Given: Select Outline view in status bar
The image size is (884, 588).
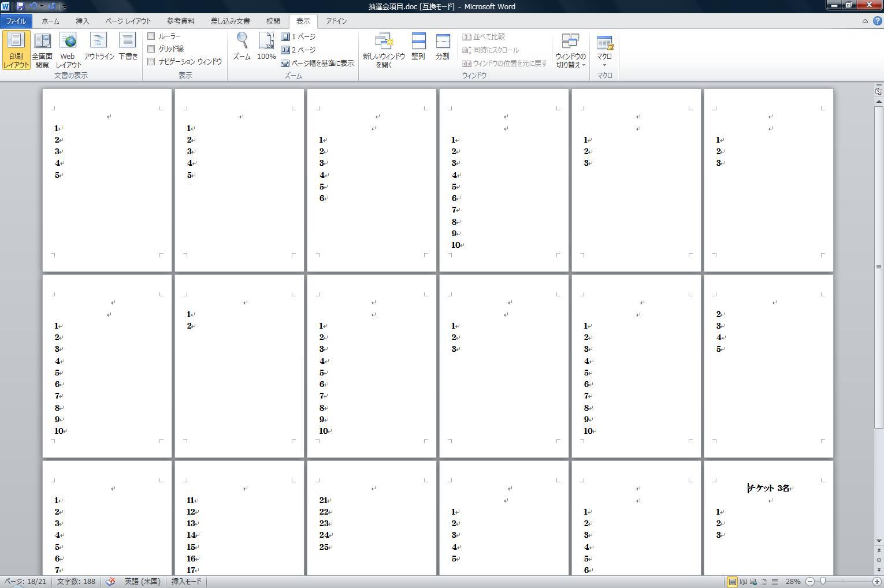Looking at the screenshot, I should (764, 582).
